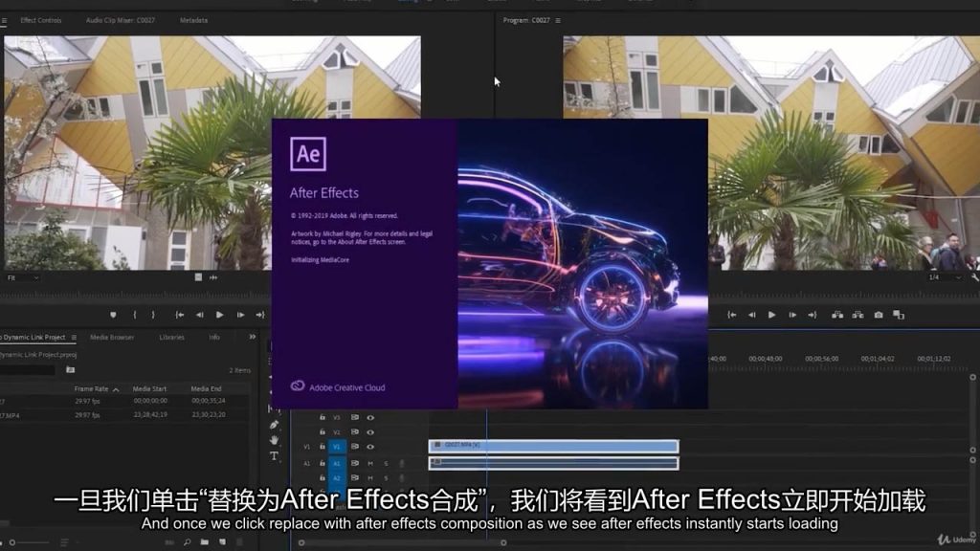980x551 pixels.
Task: Open the Libraries tab
Action: [171, 338]
